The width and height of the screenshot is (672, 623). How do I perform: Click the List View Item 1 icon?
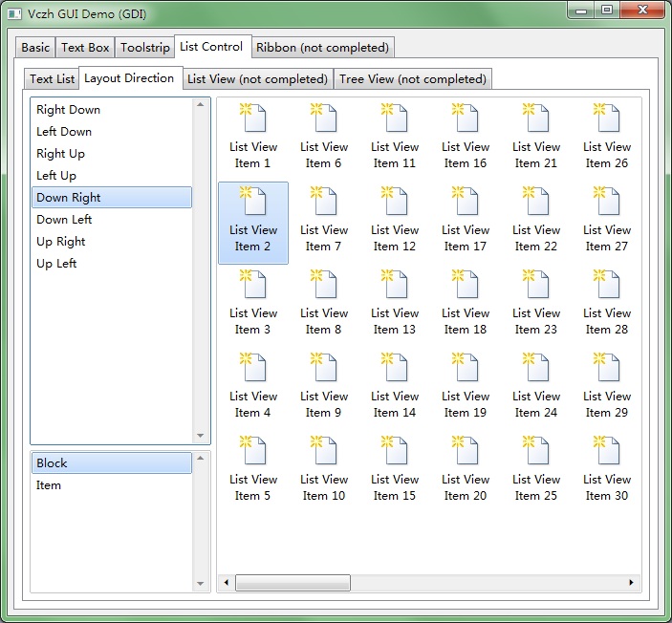coord(253,118)
